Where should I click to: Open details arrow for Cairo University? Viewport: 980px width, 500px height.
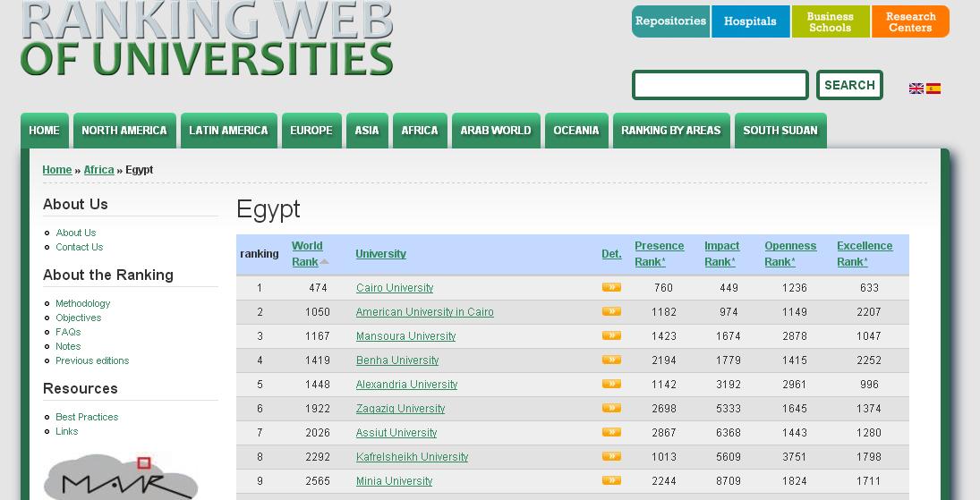(611, 287)
